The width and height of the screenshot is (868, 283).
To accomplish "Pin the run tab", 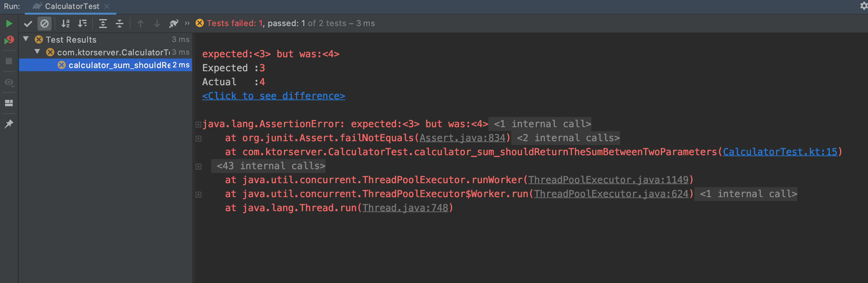I will (9, 124).
